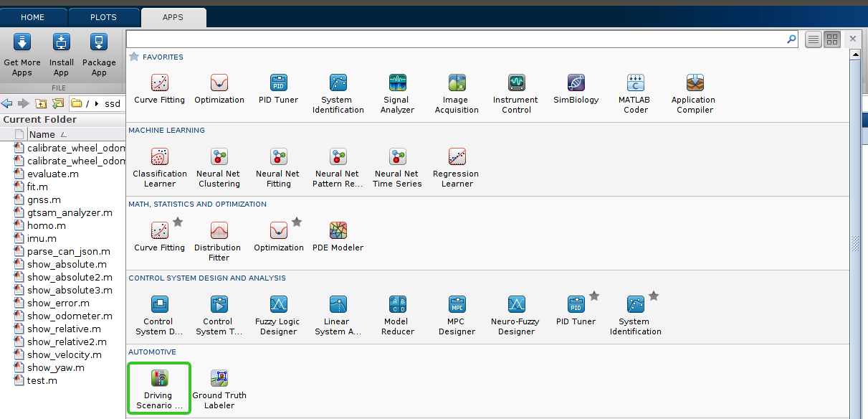Screen dimensions: 868x419
Task: Open Image Acquisition app
Action: coord(457,93)
